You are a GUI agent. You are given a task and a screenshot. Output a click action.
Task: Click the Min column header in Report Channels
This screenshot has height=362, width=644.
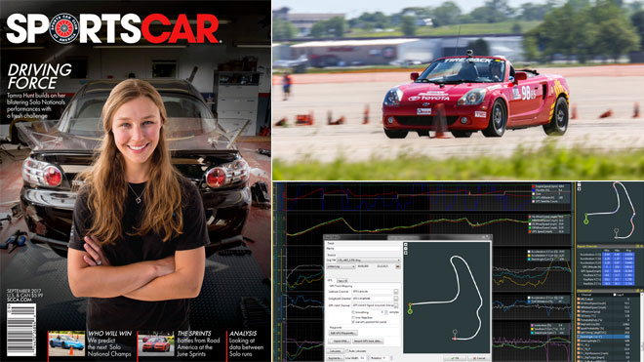(607, 251)
